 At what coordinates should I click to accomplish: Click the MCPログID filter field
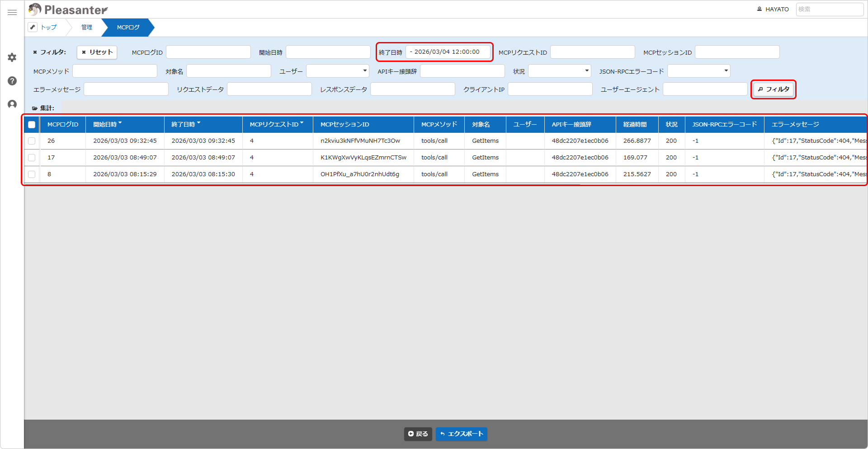click(x=208, y=52)
